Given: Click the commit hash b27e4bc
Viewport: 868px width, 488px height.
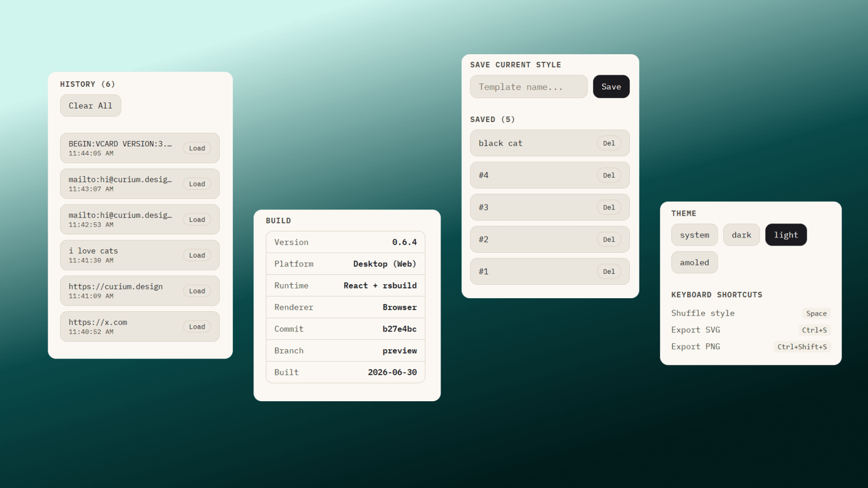Looking at the screenshot, I should (x=400, y=329).
